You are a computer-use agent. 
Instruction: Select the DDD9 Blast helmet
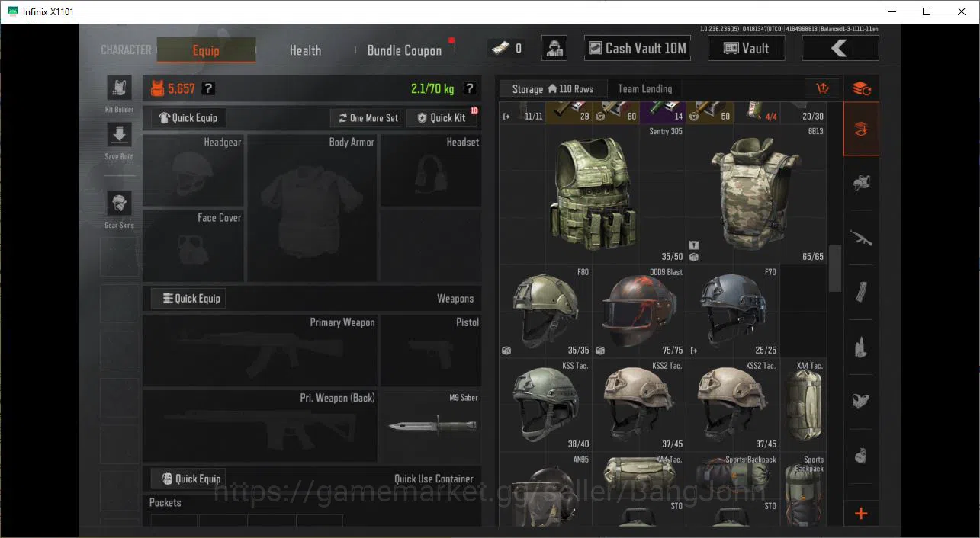point(639,311)
